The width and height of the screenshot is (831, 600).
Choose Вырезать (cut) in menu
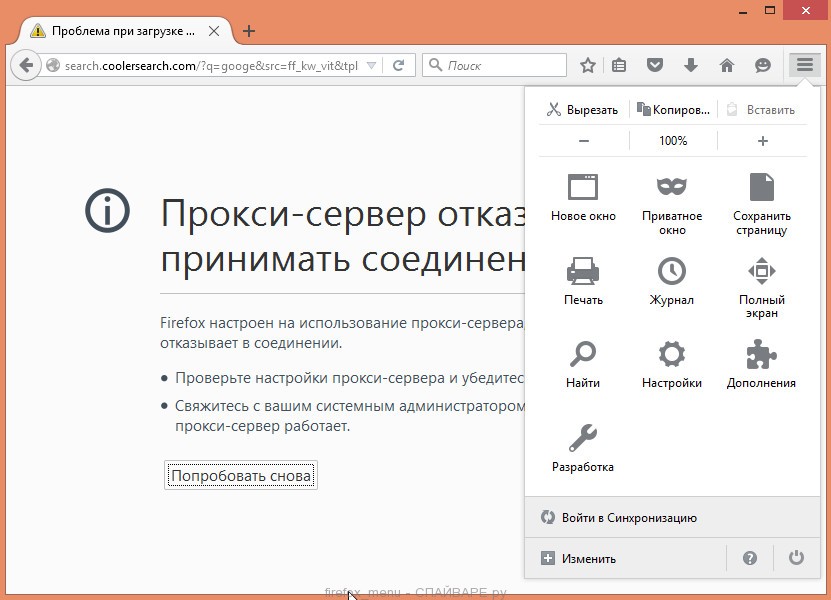click(583, 110)
